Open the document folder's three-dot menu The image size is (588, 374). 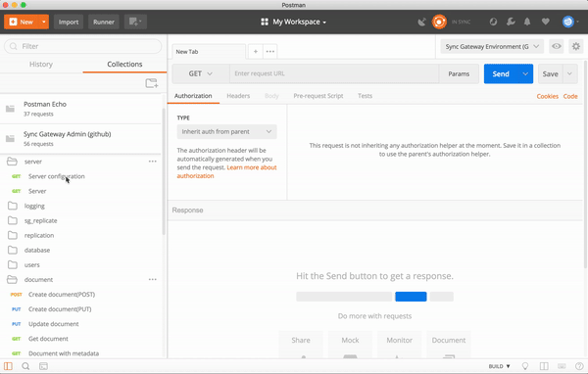[152, 280]
